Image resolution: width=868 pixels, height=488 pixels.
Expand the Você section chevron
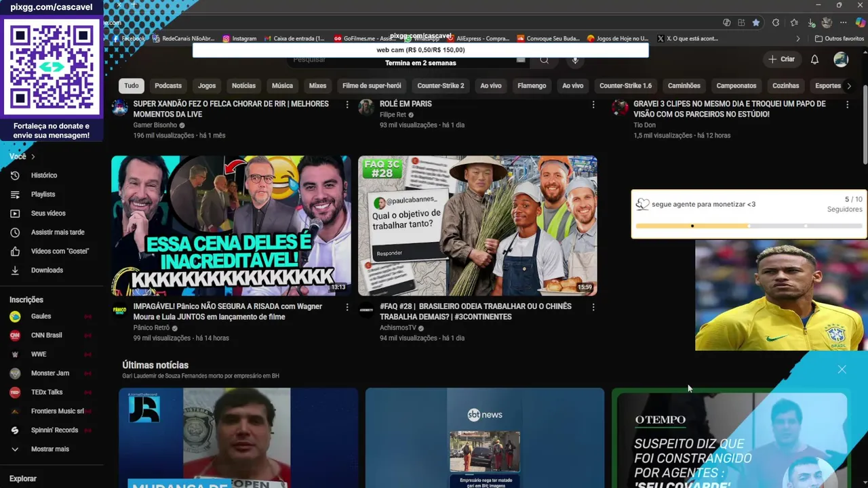click(33, 157)
